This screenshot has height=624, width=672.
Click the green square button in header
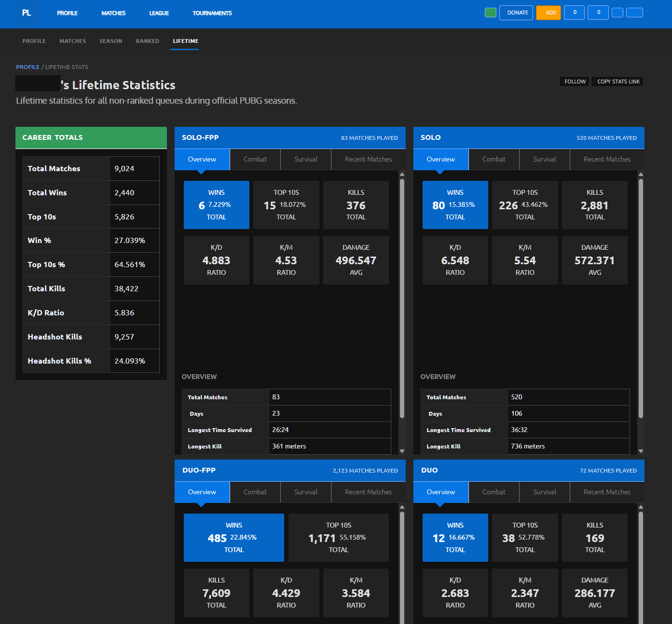pos(490,13)
